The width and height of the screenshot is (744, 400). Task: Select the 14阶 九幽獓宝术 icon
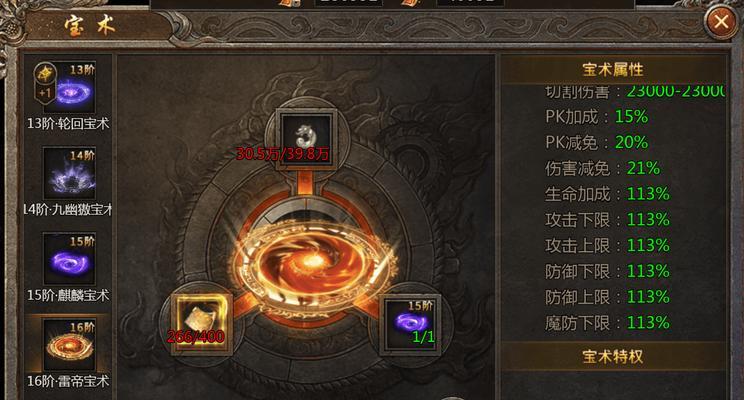pos(69,173)
